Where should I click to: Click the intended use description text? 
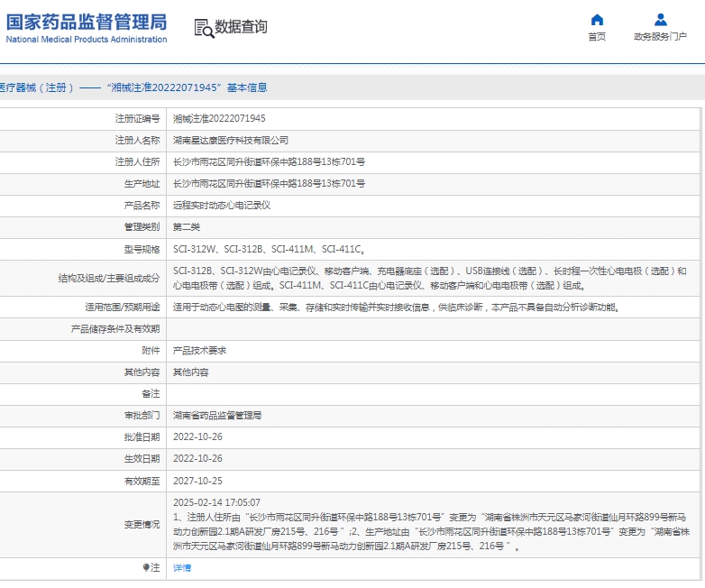[396, 308]
